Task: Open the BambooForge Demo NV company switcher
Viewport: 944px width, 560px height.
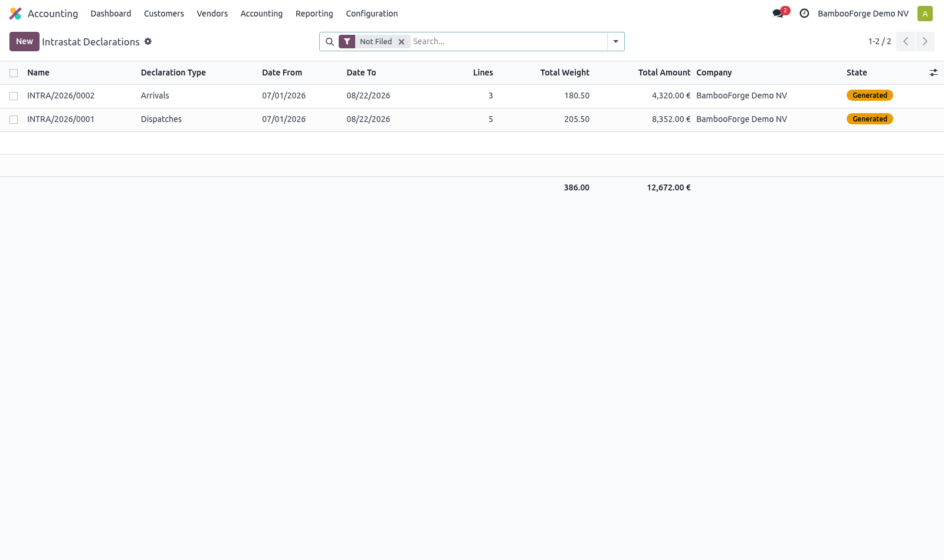Action: [x=863, y=14]
